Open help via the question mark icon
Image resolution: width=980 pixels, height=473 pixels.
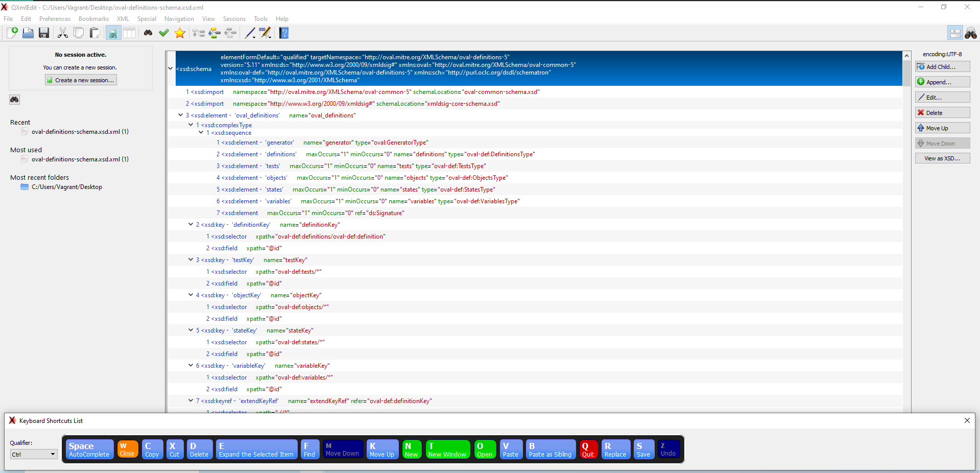[284, 33]
